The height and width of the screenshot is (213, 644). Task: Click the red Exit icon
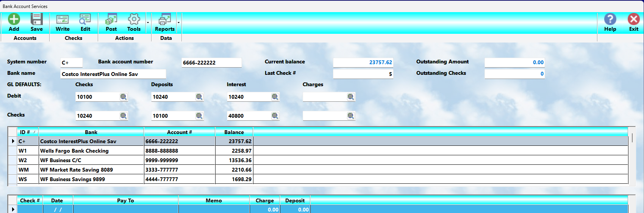(634, 19)
